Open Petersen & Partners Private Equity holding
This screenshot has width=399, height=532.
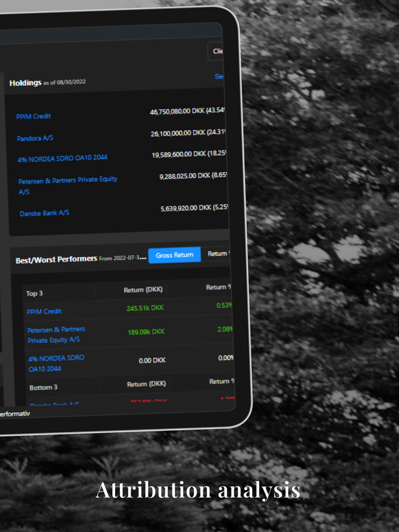pyautogui.click(x=68, y=185)
